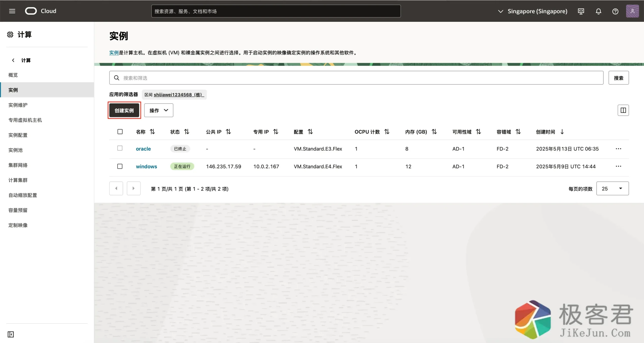The image size is (644, 343).
Task: Open the Singapore region selector
Action: (532, 11)
